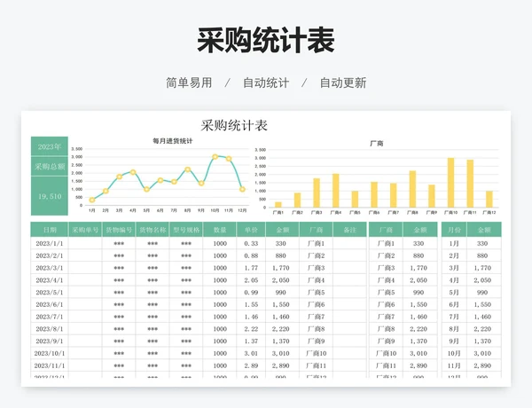
Task: Select the 采购单号 column header
Action: tap(85, 230)
